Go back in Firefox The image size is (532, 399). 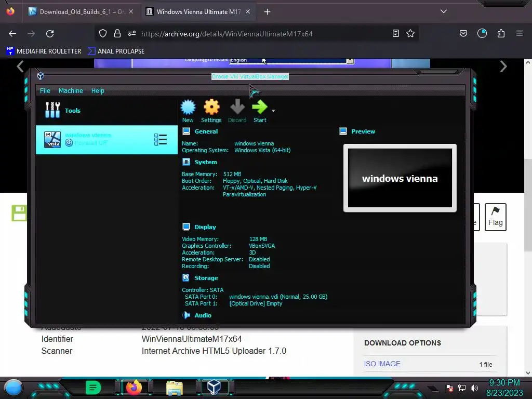12,34
